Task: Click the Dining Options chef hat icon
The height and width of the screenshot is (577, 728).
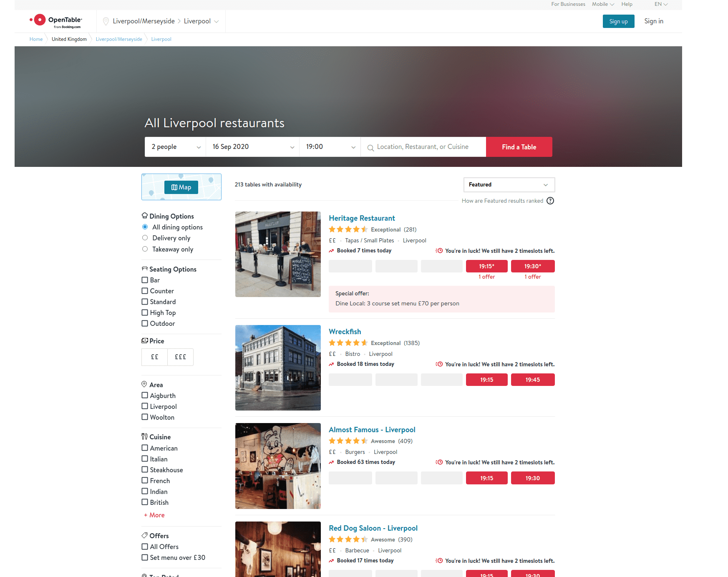Action: (x=145, y=216)
